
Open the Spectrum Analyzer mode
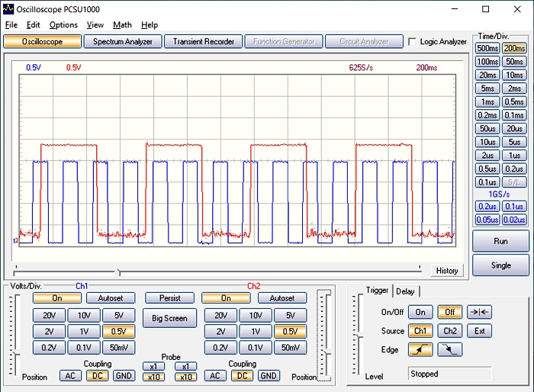pos(123,42)
